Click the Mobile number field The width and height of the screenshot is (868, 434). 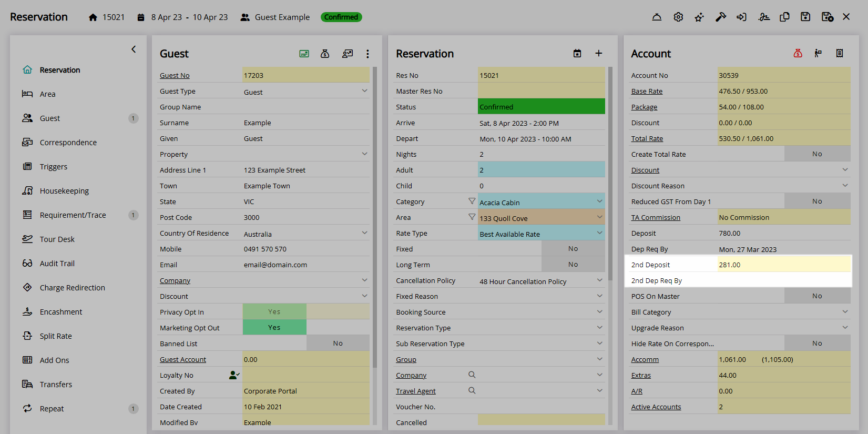pos(306,249)
